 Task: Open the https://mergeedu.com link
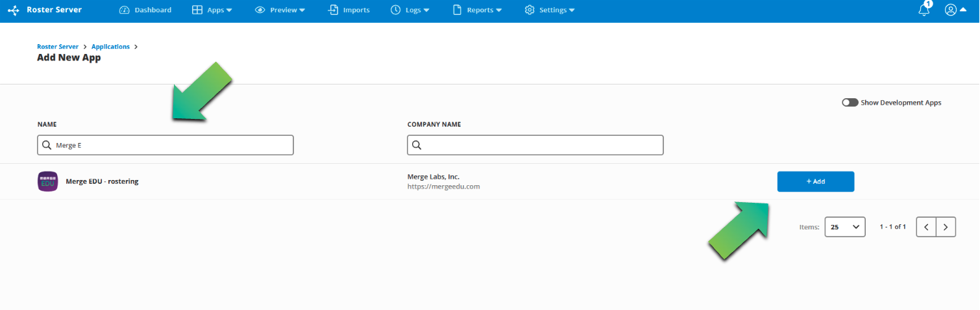click(443, 187)
